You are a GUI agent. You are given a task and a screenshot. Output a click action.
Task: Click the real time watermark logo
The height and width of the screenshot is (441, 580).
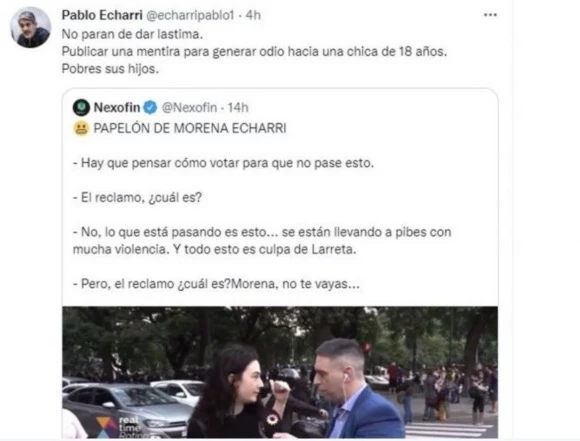pos(118,426)
